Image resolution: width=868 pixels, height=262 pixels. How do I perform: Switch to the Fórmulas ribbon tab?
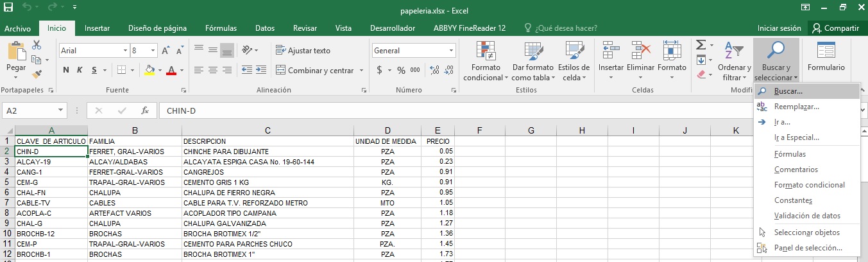tap(221, 28)
